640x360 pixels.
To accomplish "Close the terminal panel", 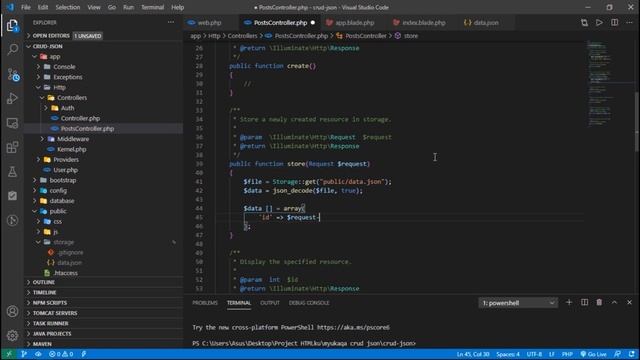I will tap(629, 302).
